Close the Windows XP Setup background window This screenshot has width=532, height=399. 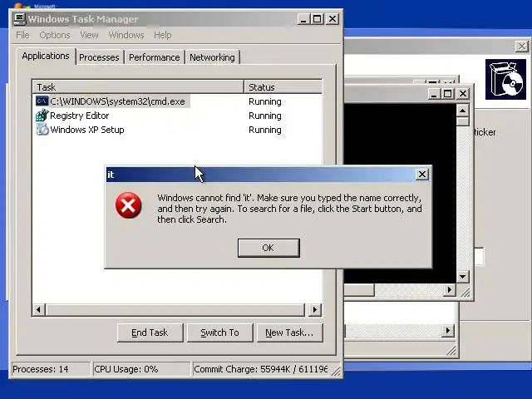click(x=522, y=47)
